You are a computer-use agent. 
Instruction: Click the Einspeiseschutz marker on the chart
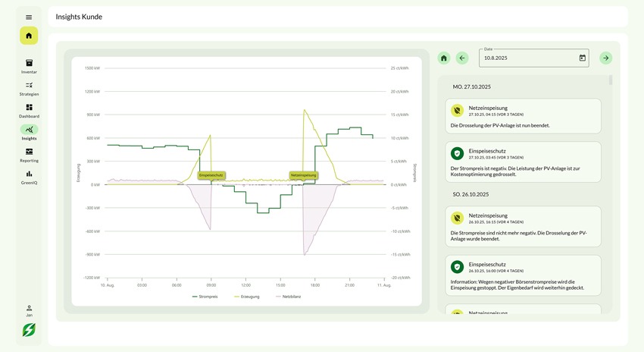tap(211, 175)
